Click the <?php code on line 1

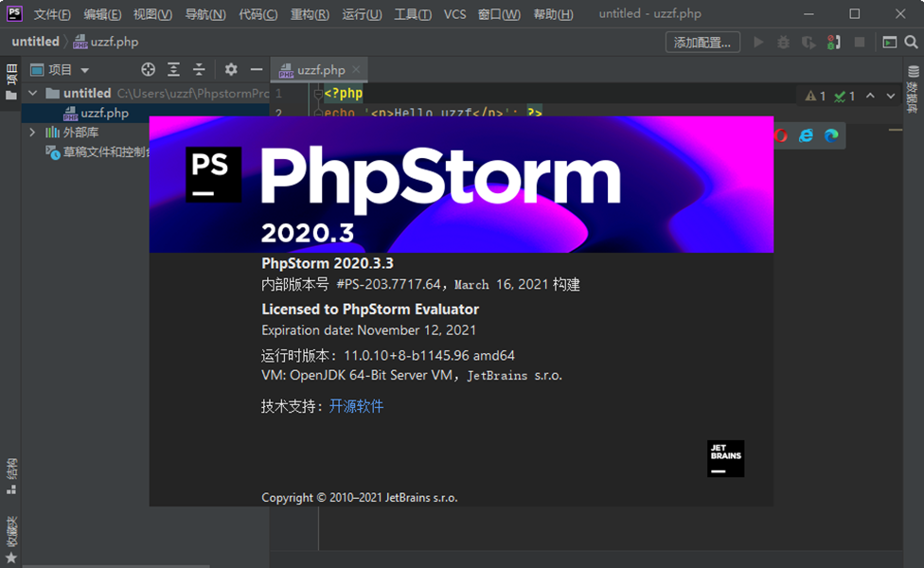(344, 93)
